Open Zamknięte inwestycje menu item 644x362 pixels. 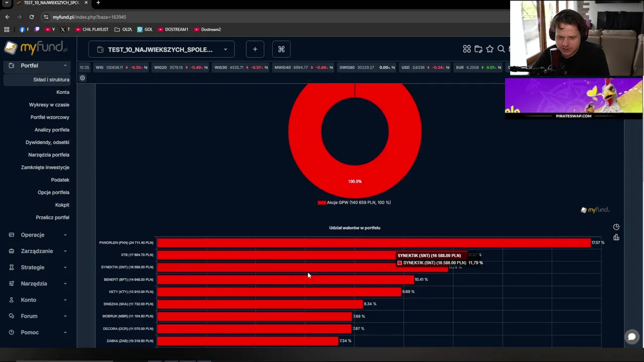click(45, 167)
